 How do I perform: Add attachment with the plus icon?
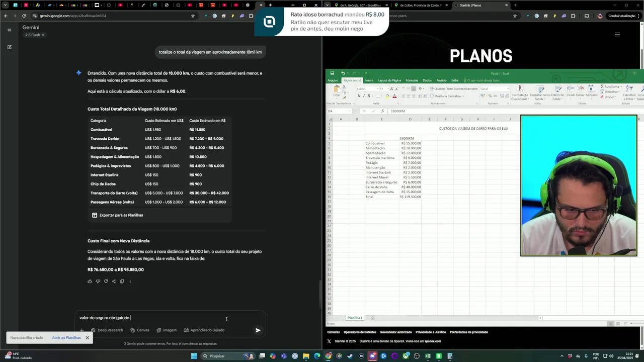tap(82, 330)
